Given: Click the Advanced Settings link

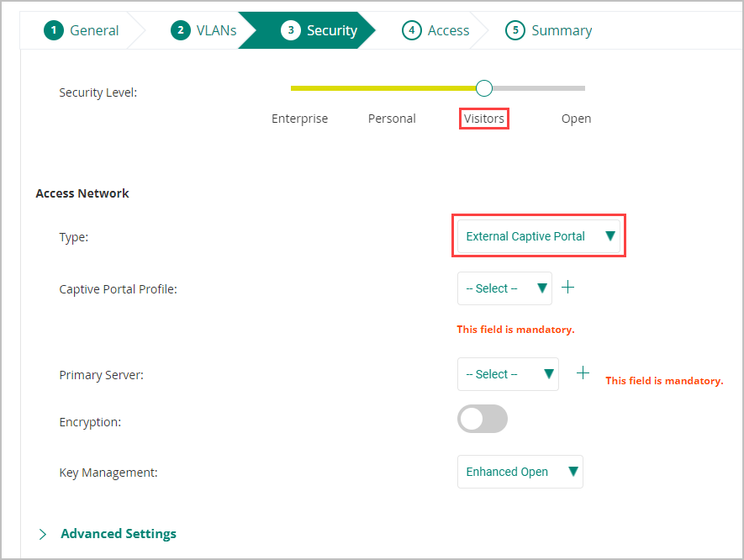Looking at the screenshot, I should point(119,534).
